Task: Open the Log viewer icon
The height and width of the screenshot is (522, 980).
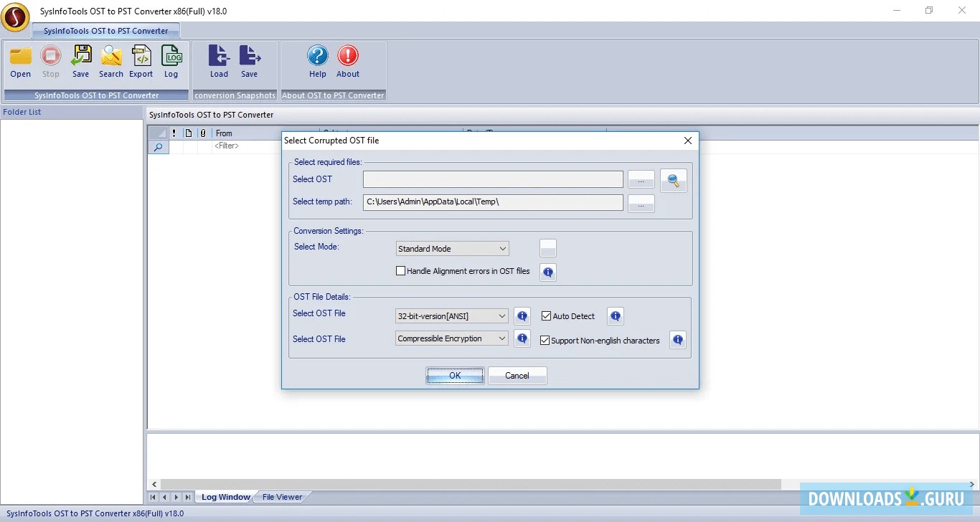Action: (x=171, y=61)
